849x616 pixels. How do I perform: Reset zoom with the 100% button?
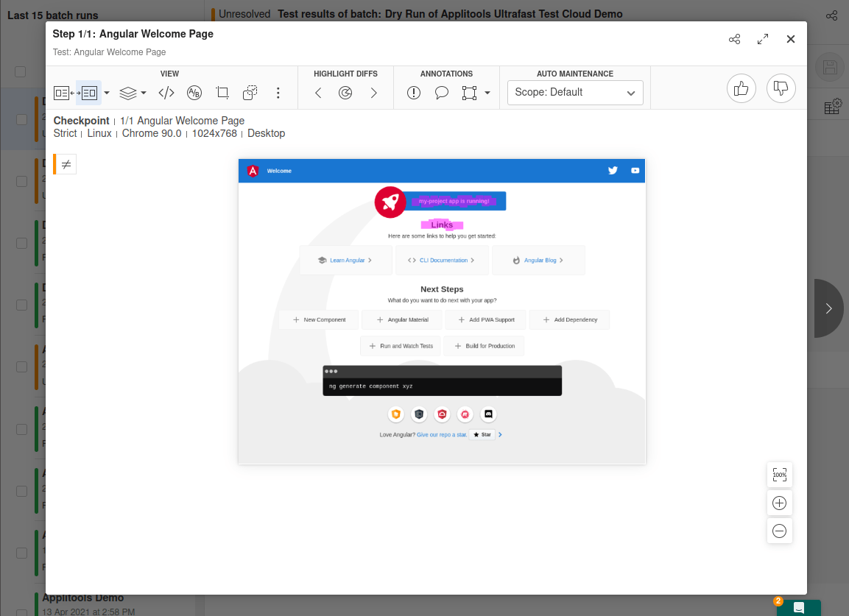780,475
